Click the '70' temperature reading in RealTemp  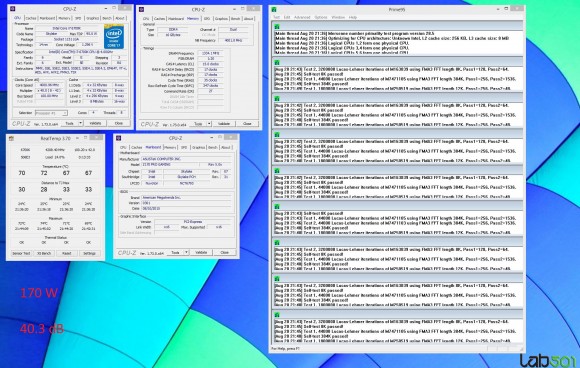click(x=22, y=173)
